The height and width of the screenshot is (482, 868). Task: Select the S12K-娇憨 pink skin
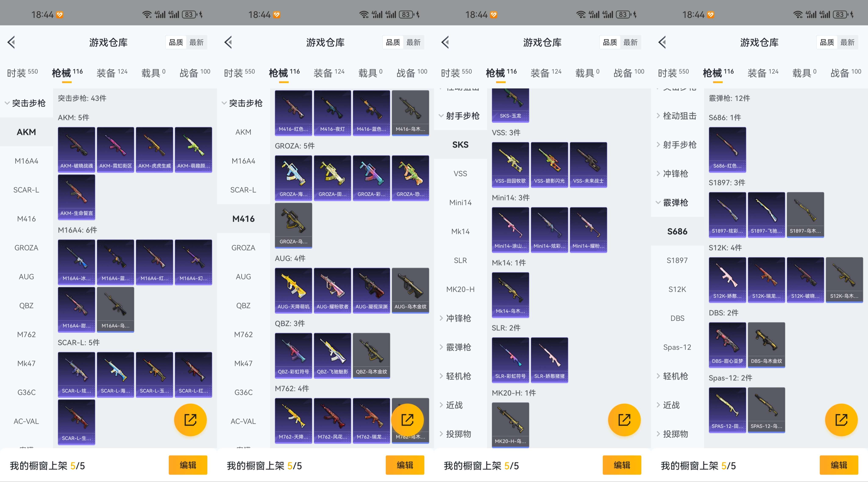[728, 280]
